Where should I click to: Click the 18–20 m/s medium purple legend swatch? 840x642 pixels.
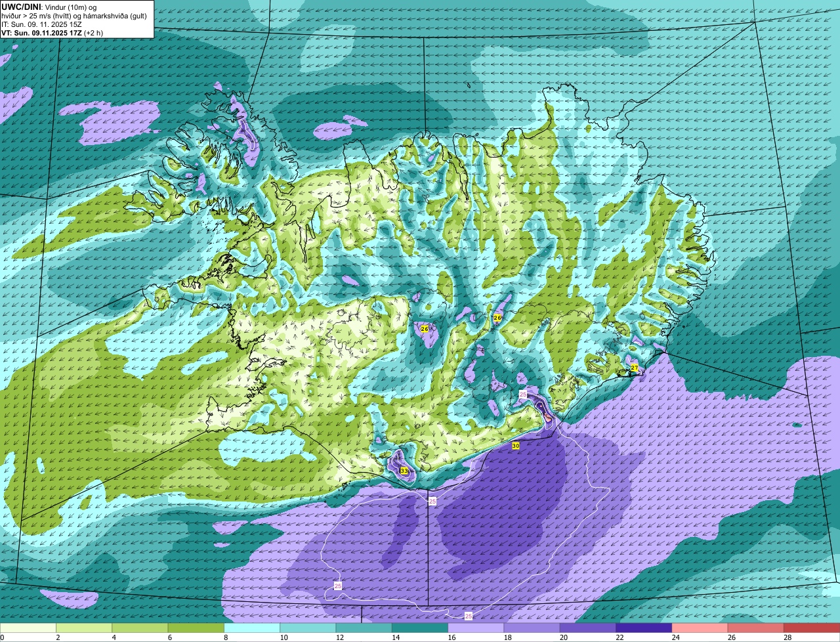pyautogui.click(x=532, y=628)
